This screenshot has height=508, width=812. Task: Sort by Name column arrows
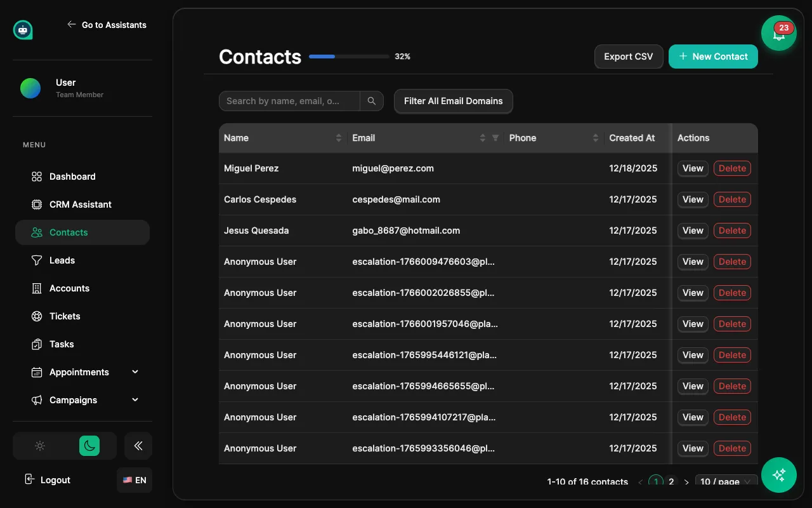(x=339, y=138)
